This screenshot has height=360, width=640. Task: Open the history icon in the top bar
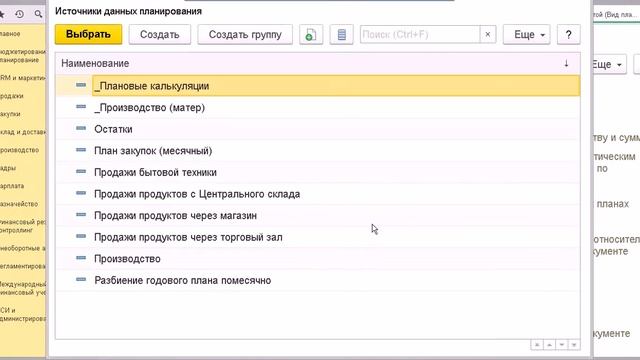(19, 14)
